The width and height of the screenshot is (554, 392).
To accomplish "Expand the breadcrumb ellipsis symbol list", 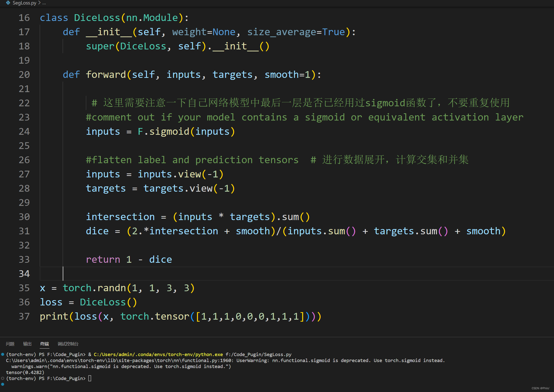I will point(44,3).
